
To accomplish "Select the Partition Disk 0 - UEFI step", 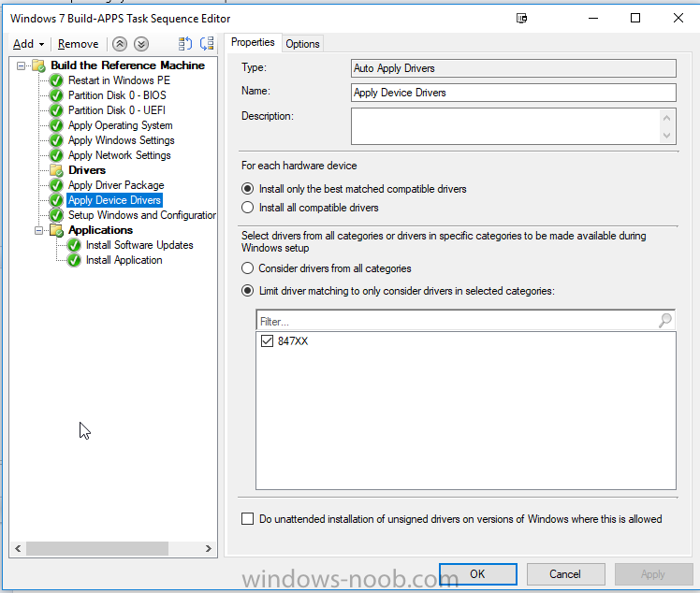I will tap(117, 110).
